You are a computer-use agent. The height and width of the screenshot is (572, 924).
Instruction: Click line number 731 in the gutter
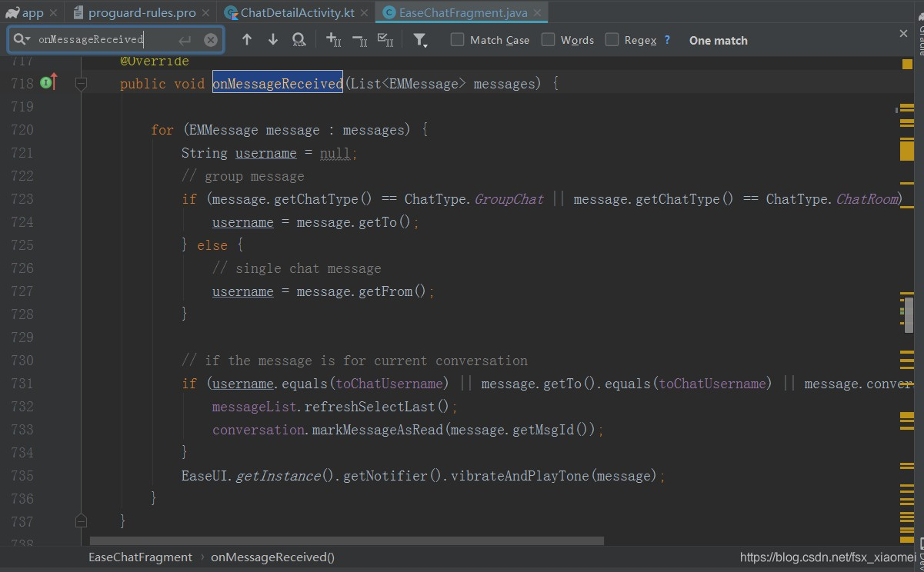[22, 384]
